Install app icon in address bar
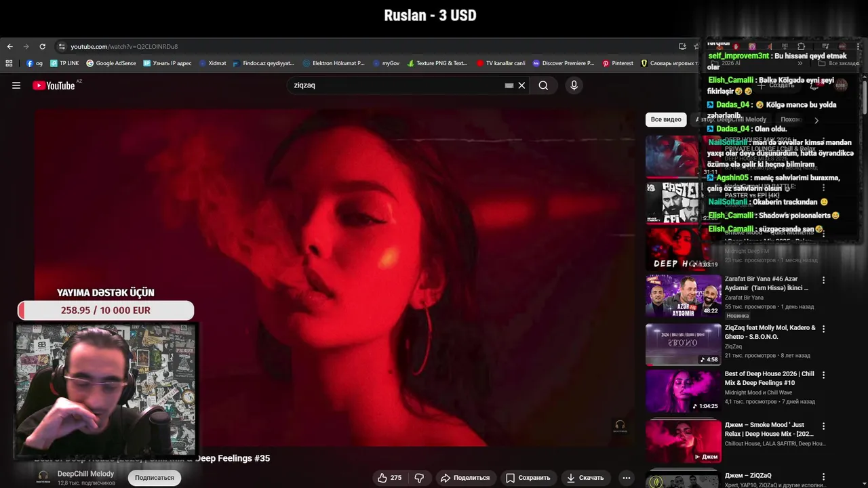The width and height of the screenshot is (868, 488). pos(682,47)
